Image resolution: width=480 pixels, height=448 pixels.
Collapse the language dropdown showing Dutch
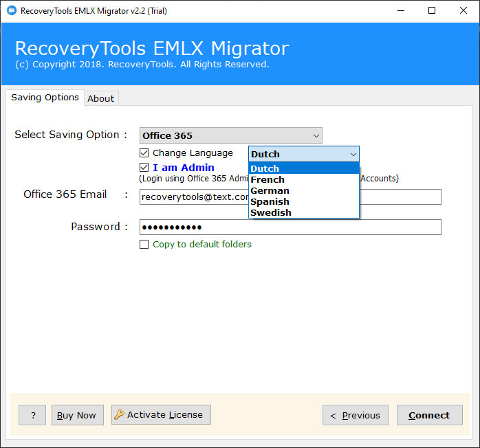point(304,154)
